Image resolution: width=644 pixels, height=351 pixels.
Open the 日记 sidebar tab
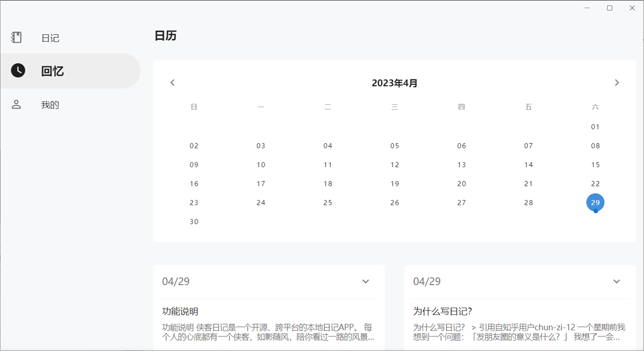click(50, 38)
